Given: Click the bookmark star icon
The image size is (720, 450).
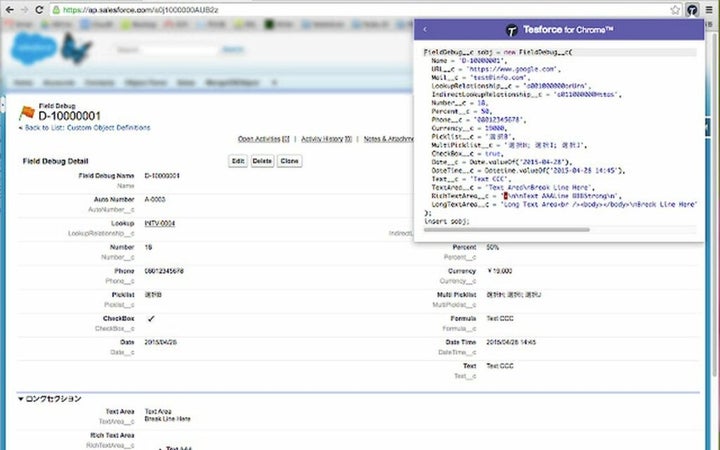Looking at the screenshot, I should 676,8.
